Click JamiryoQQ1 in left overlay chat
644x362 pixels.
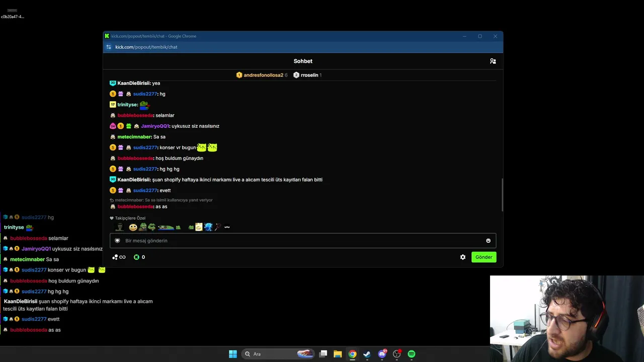[x=36, y=249]
